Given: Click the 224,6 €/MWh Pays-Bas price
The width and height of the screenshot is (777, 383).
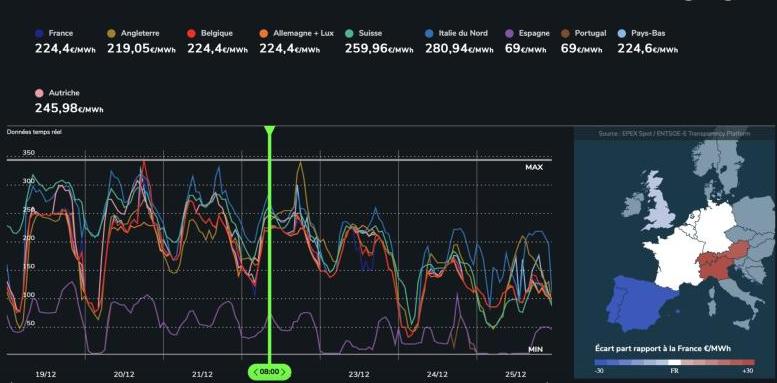Looking at the screenshot, I should 648,49.
